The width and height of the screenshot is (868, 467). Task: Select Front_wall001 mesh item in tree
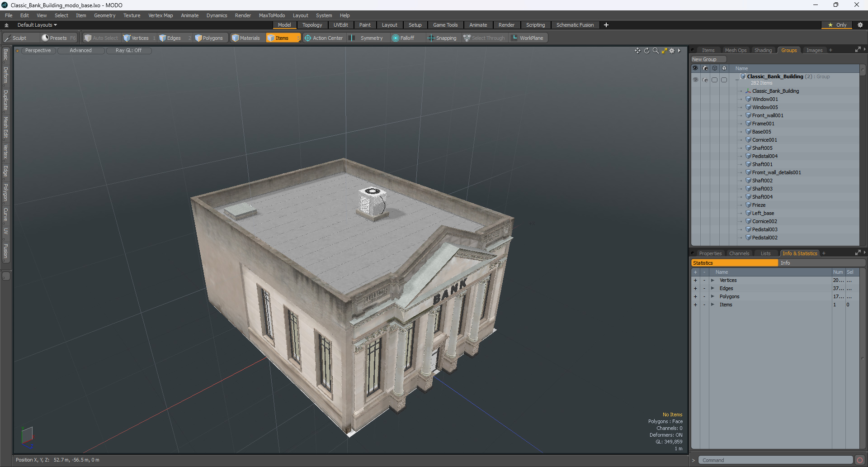(768, 115)
